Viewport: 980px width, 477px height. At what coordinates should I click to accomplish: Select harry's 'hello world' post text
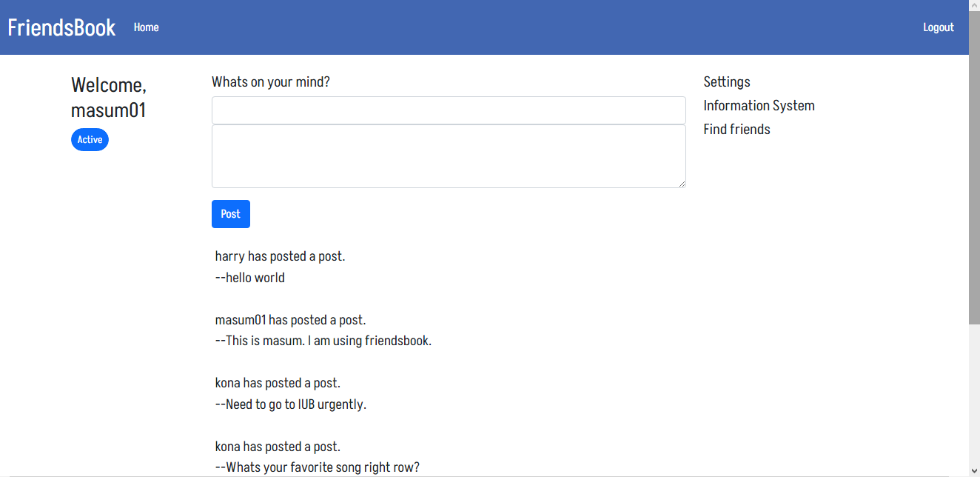pos(250,278)
